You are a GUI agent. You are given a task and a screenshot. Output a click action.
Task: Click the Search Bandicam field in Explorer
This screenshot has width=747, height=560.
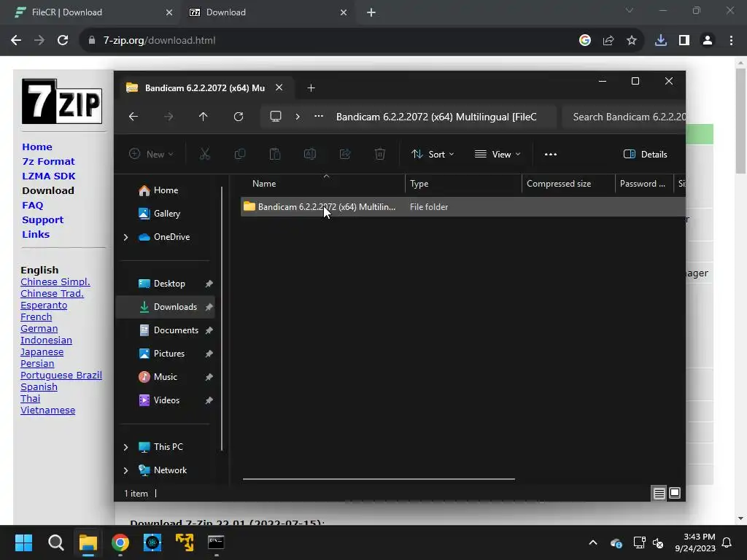coord(624,117)
